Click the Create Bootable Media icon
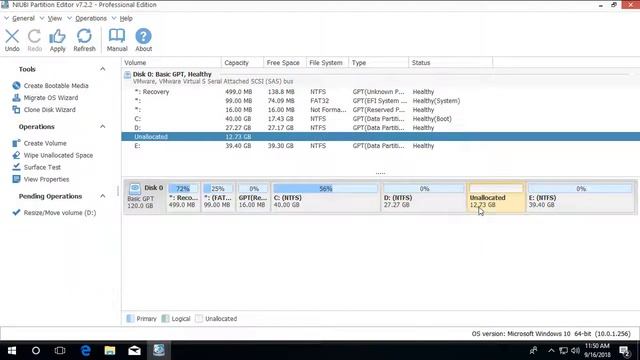The image size is (640, 360). tap(16, 85)
